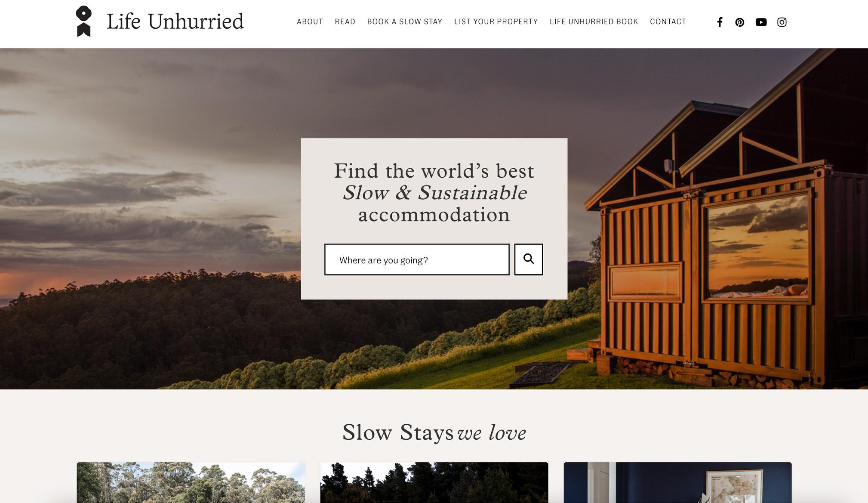The height and width of the screenshot is (503, 868).
Task: Click the Slow Stays we love heading
Action: pyautogui.click(x=434, y=432)
